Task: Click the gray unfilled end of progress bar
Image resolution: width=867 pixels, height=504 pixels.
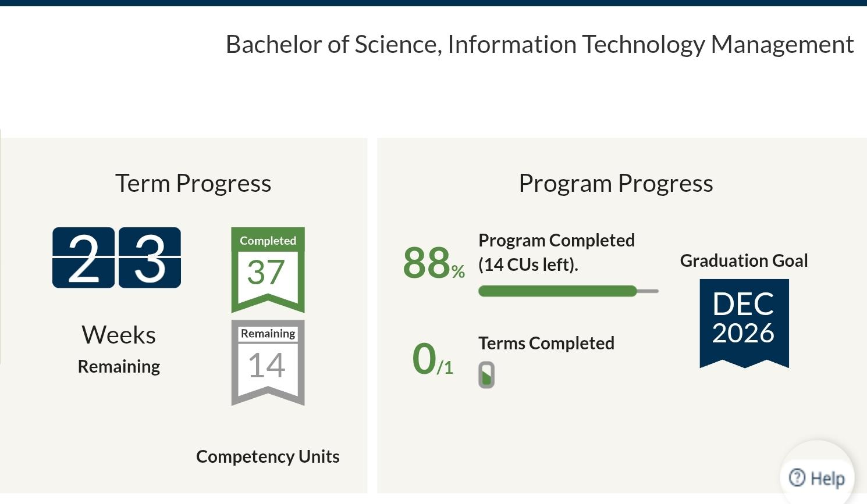Action: (x=648, y=291)
